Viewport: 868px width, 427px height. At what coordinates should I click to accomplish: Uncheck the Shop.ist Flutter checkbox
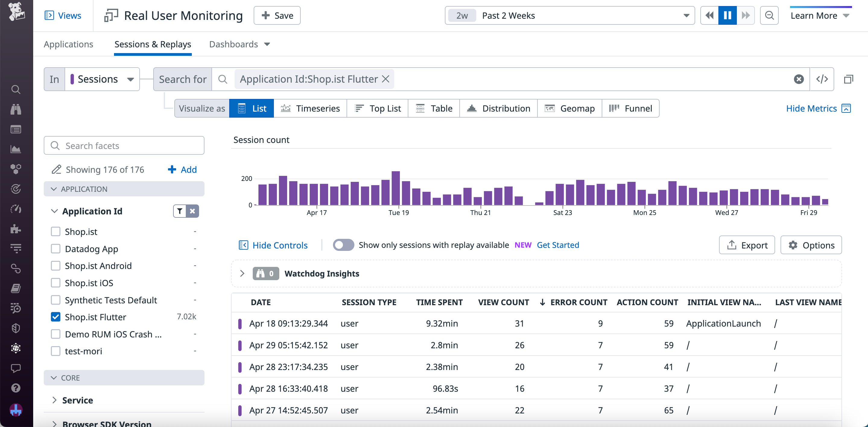click(x=55, y=317)
